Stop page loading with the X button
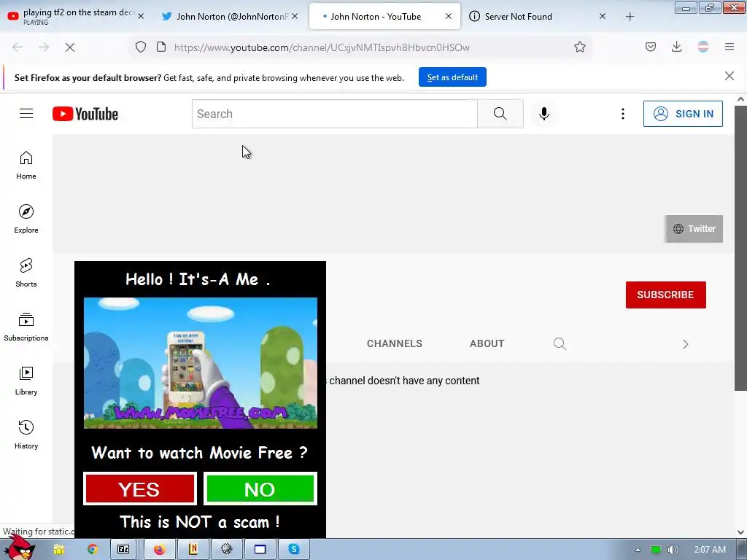This screenshot has width=747, height=560. (x=70, y=47)
